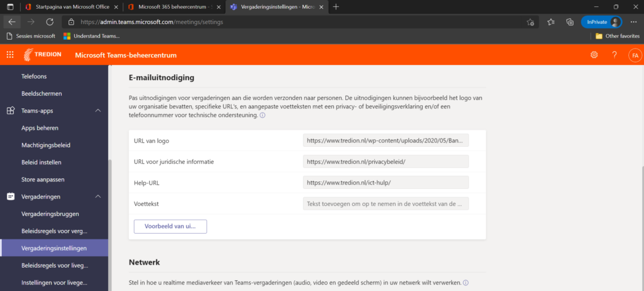This screenshot has height=291, width=644.
Task: Open a new browser tab
Action: 336,7
